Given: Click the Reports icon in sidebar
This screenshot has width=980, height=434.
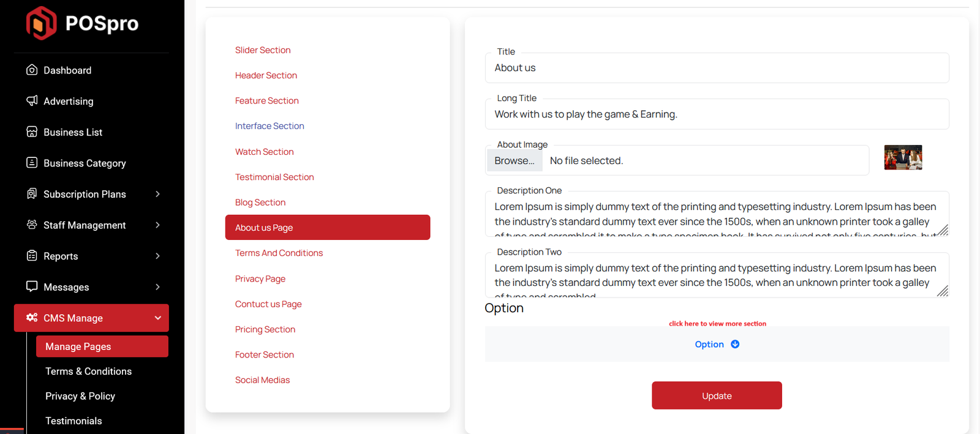Looking at the screenshot, I should 32,255.
